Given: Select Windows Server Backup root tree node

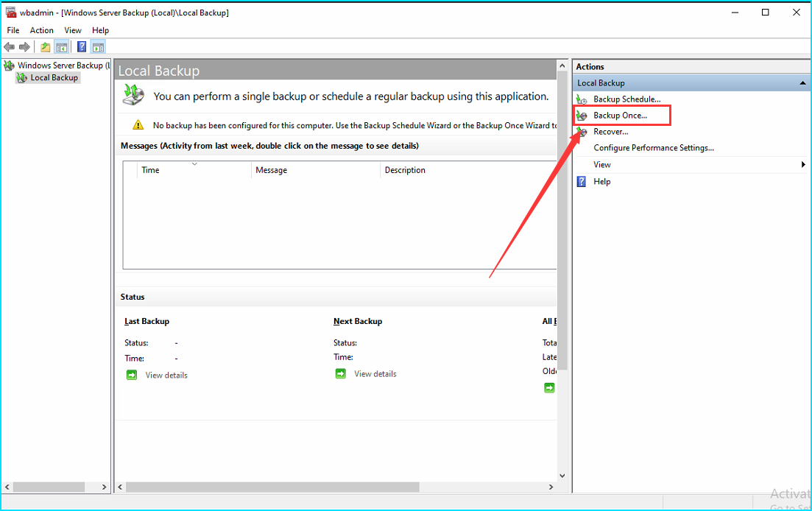Looking at the screenshot, I should [63, 66].
